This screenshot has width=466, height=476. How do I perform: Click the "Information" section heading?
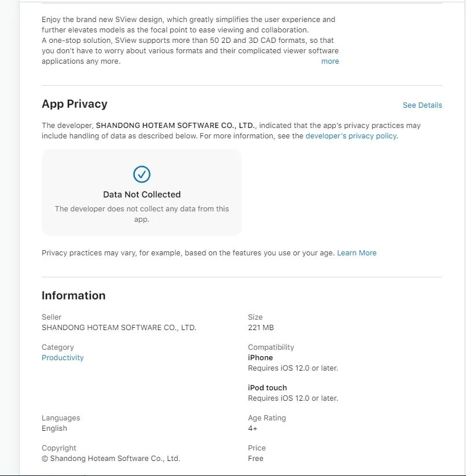74,296
